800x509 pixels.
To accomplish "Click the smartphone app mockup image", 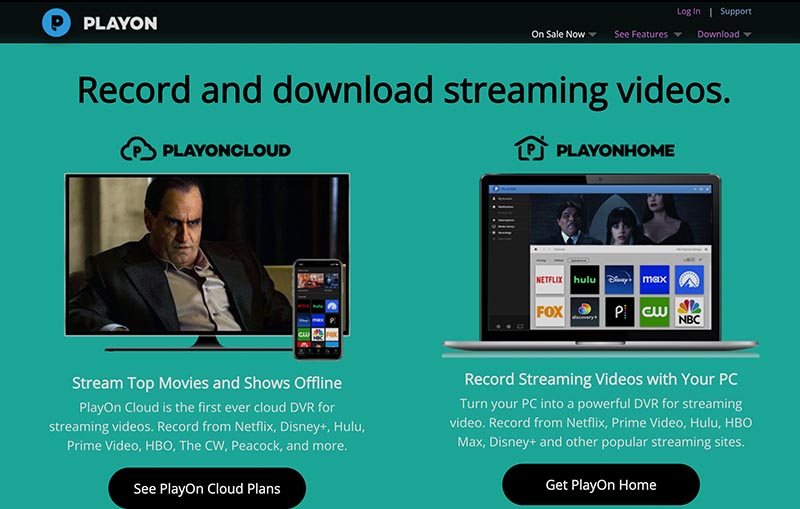I will coord(317,309).
